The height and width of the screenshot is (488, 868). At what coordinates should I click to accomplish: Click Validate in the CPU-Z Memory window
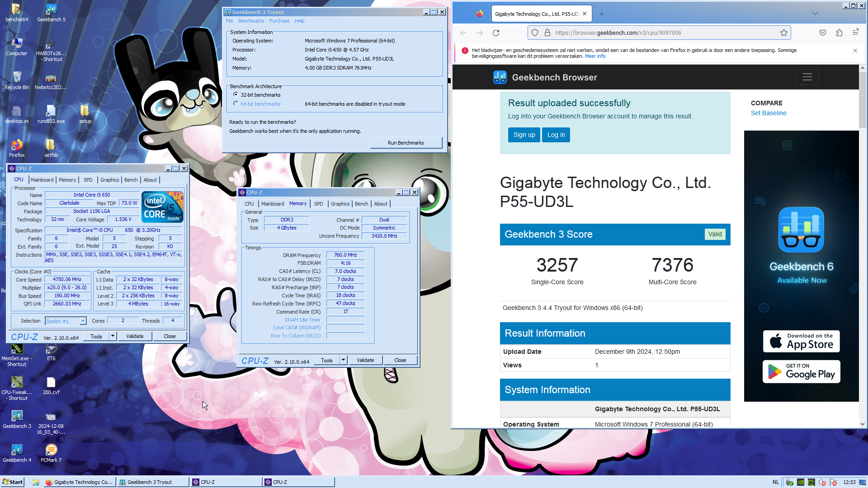[x=365, y=360]
